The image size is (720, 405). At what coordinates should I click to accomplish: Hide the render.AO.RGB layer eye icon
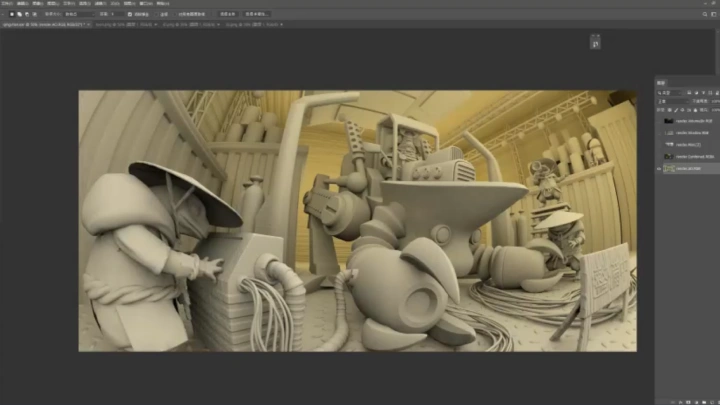point(659,169)
